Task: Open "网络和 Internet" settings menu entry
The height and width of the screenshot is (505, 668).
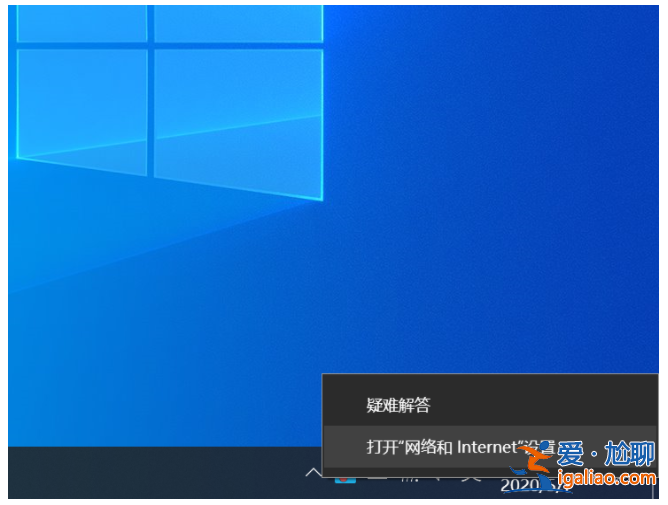Action: [x=490, y=447]
